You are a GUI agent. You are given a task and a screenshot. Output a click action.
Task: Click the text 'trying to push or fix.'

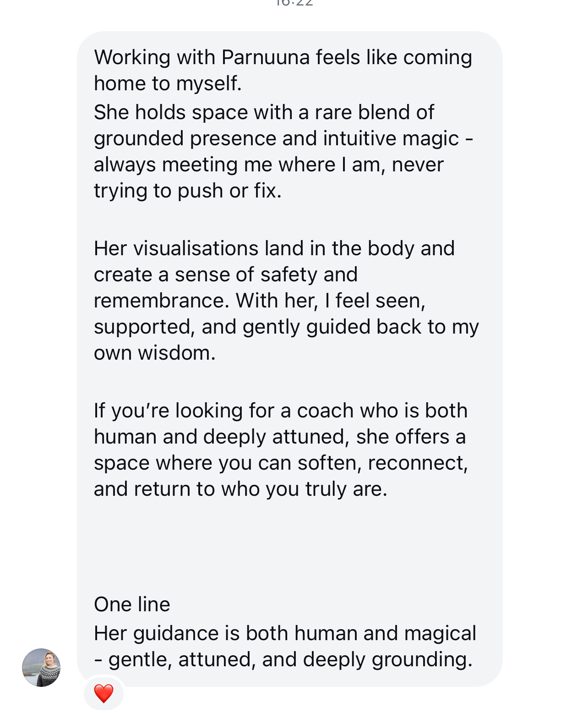[188, 191]
